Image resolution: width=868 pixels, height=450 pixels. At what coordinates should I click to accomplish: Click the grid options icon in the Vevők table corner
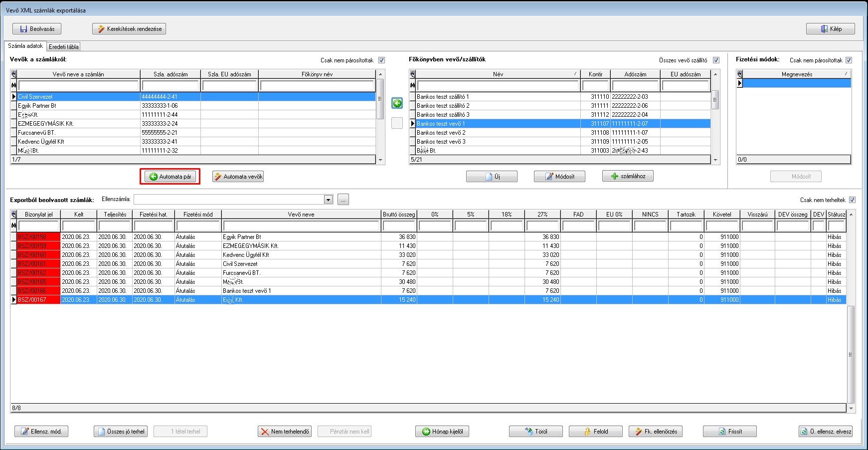(14, 74)
